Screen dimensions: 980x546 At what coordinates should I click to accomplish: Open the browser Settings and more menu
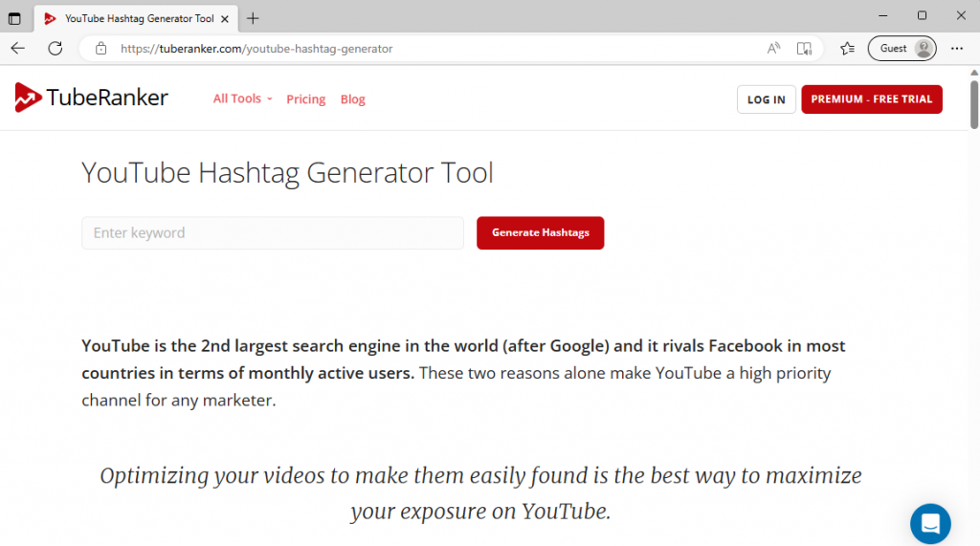pyautogui.click(x=957, y=49)
